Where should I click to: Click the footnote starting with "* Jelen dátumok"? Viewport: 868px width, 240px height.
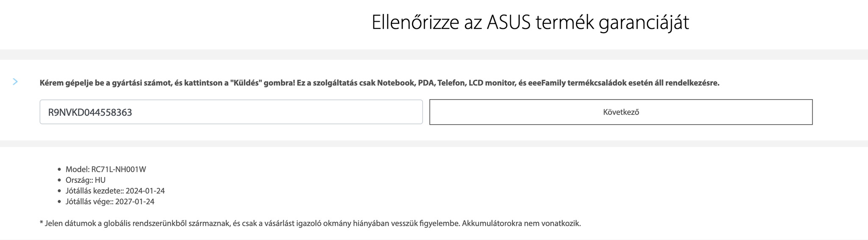coord(309,223)
